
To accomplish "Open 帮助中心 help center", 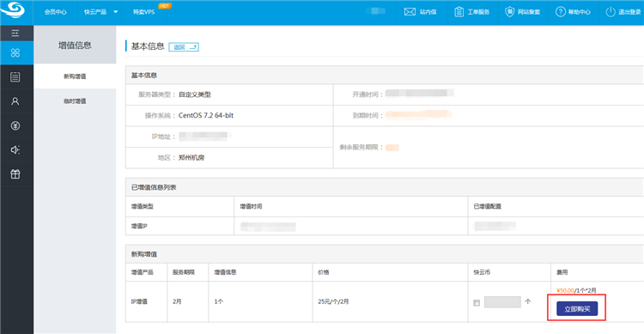I will point(573,12).
